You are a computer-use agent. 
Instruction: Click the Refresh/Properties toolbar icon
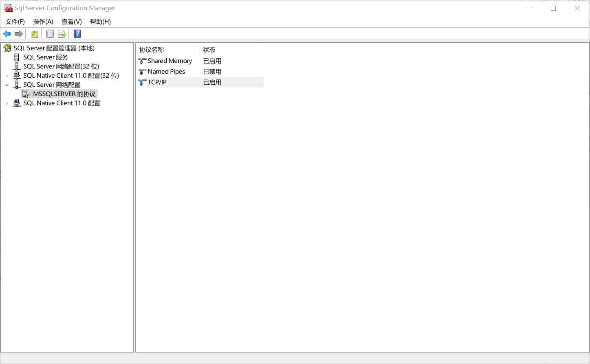50,34
